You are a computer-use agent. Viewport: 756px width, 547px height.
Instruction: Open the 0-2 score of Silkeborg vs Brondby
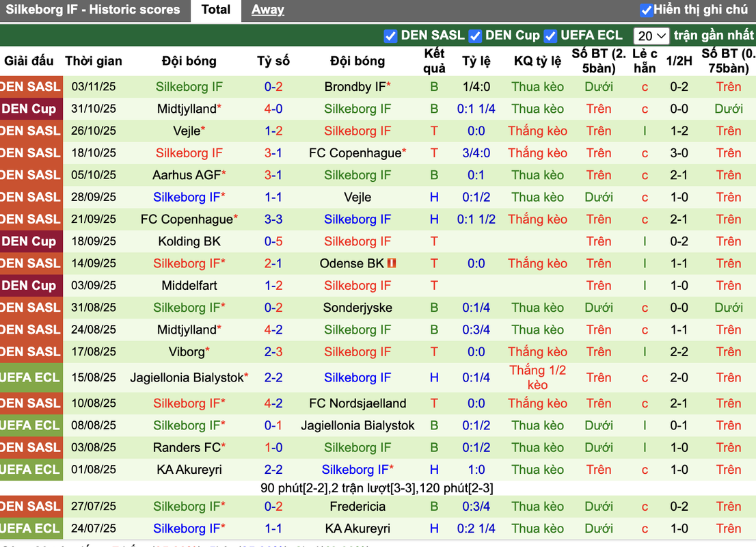(x=273, y=87)
